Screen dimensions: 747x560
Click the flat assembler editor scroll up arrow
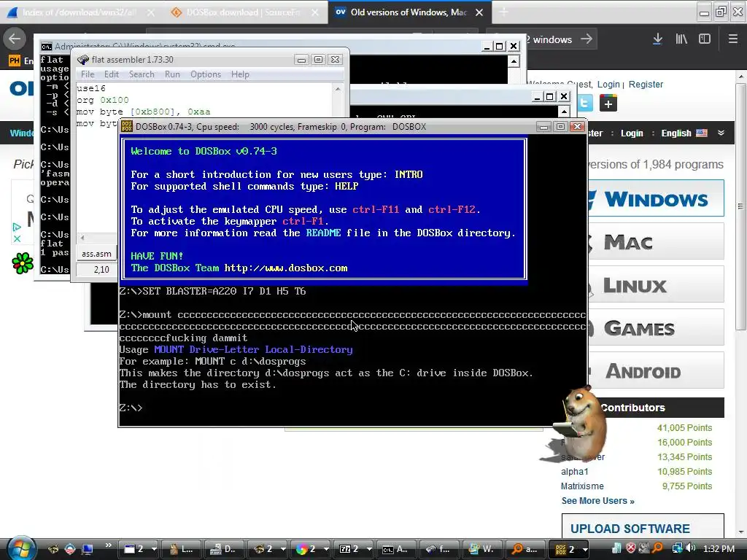tap(338, 89)
